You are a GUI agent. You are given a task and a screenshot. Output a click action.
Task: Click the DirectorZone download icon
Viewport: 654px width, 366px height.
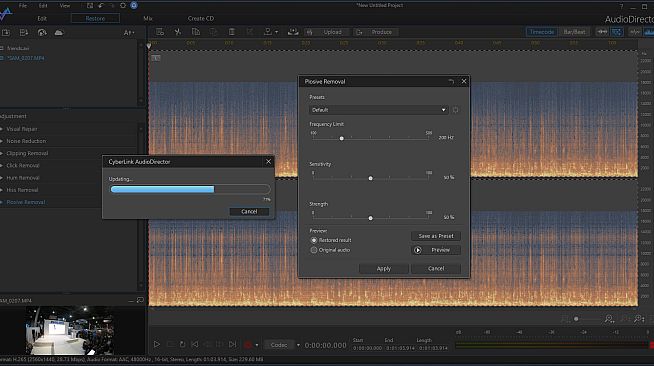click(x=42, y=33)
